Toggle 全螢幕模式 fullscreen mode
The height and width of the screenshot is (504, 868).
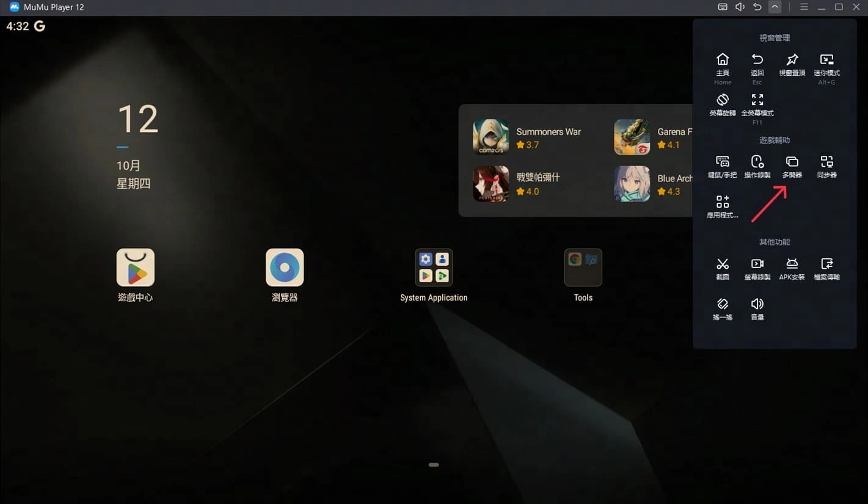(x=757, y=104)
